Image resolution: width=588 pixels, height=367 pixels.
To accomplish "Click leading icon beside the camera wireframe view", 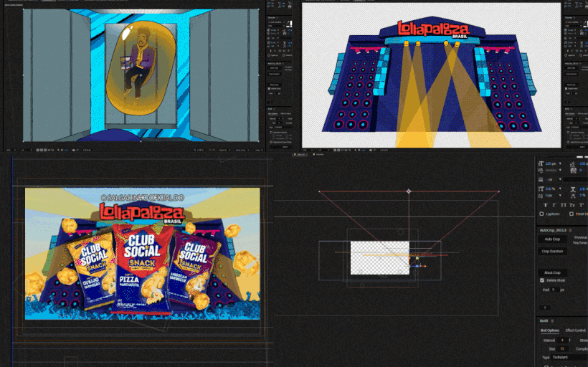I will click(573, 164).
